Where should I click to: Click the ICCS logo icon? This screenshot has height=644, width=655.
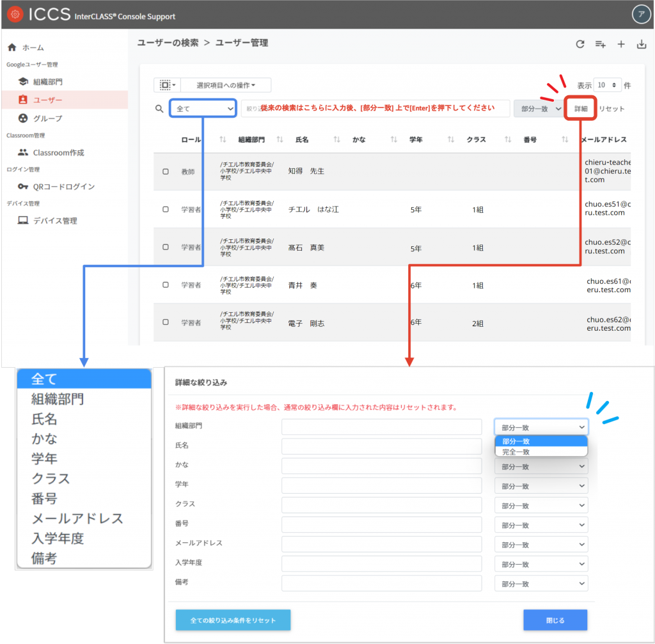coord(14,15)
